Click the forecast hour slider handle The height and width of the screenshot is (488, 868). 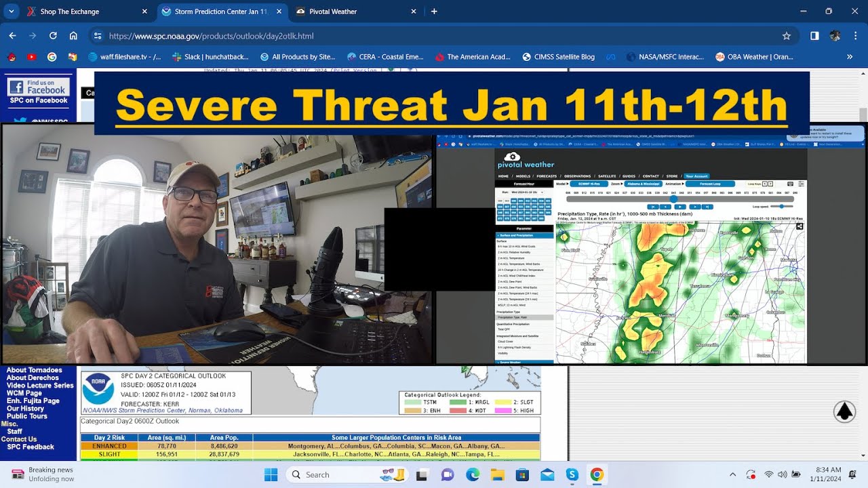click(673, 199)
